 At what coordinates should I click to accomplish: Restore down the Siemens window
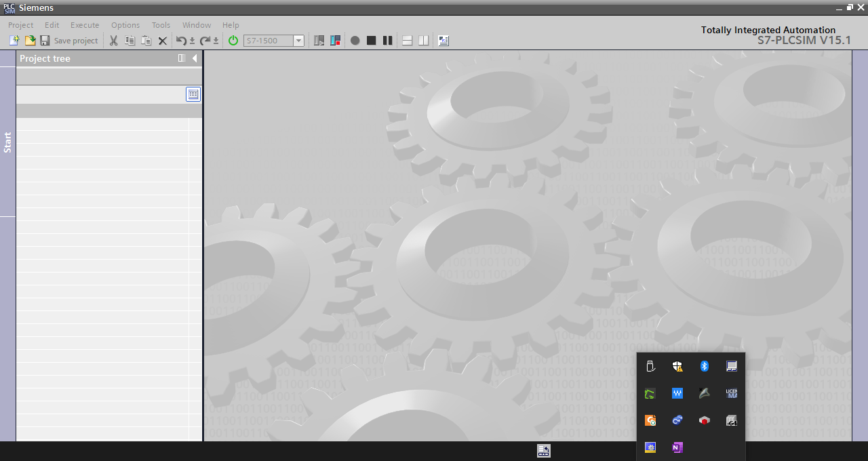pos(850,7)
